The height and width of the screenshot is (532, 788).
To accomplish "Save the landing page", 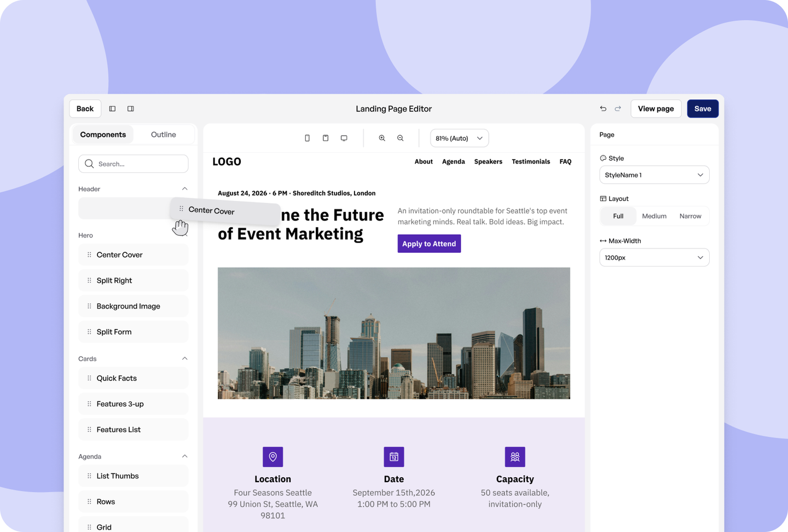I will coord(703,109).
